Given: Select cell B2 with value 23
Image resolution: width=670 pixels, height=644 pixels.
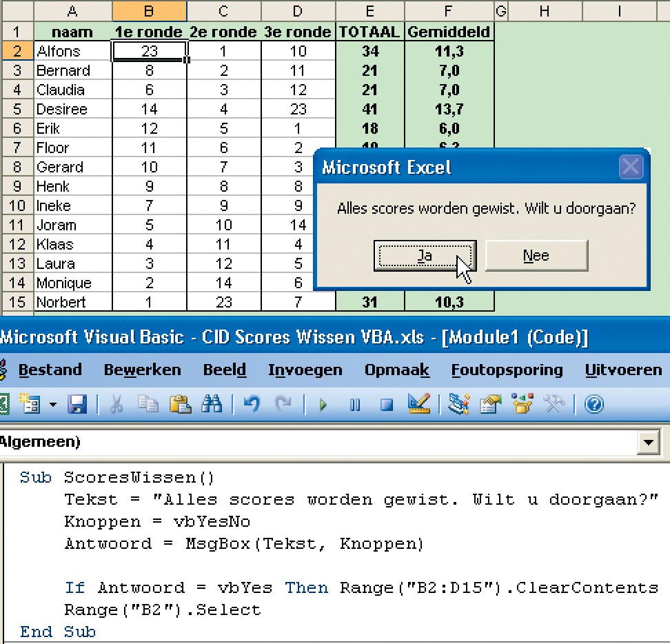Looking at the screenshot, I should [149, 51].
